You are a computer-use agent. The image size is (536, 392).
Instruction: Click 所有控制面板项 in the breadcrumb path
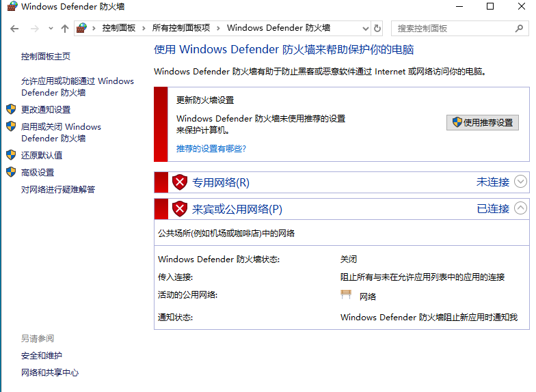181,28
